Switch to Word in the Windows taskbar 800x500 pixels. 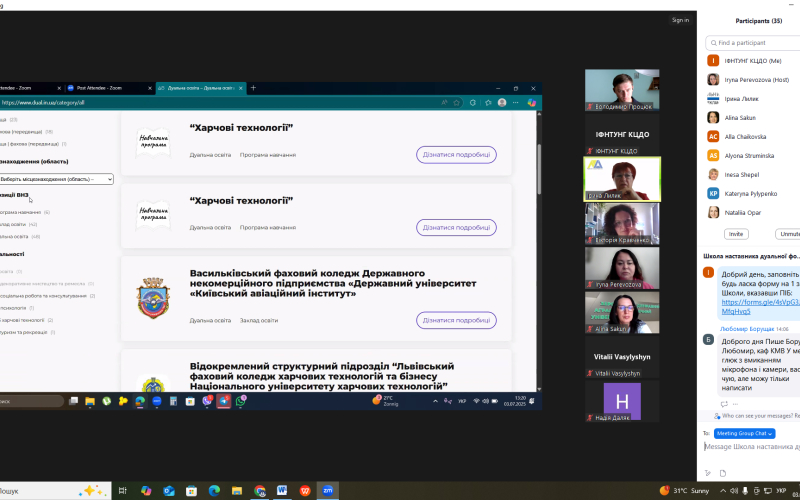[282, 491]
